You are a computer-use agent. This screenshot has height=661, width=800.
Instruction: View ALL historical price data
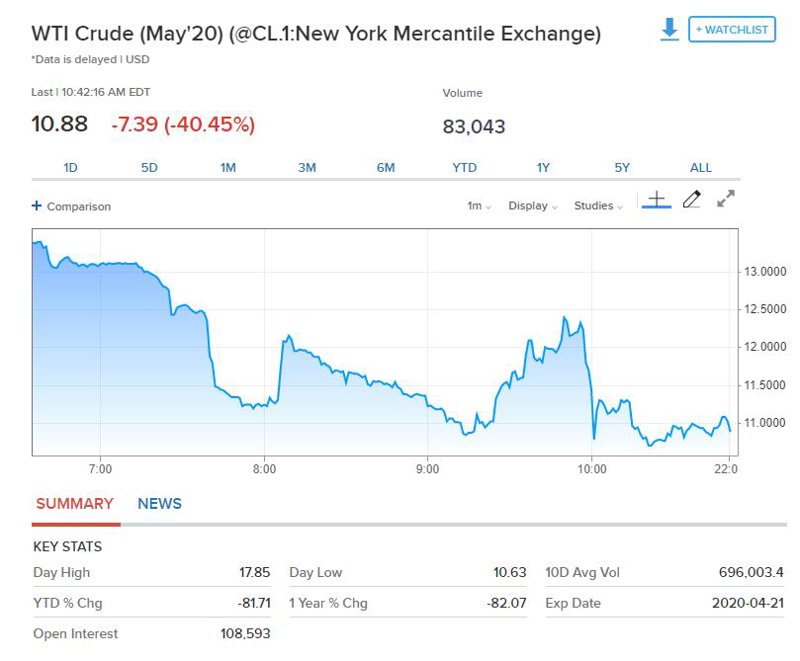701,168
